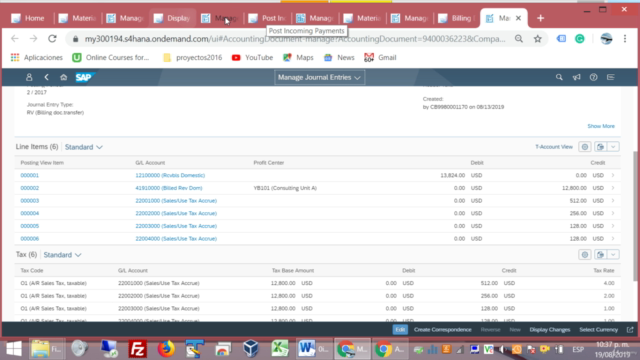Open details arrow for item 000001
Viewport: 640px width, 360px height.
pyautogui.click(x=613, y=175)
